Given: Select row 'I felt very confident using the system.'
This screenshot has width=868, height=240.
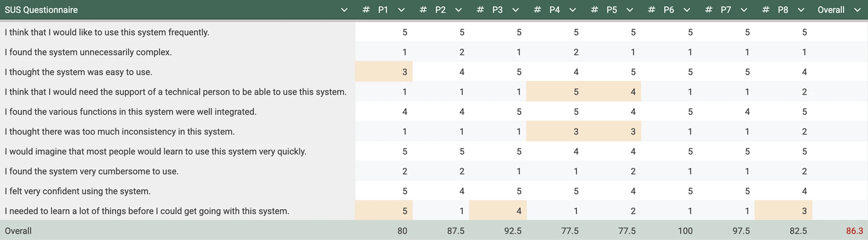Looking at the screenshot, I should 434,191.
